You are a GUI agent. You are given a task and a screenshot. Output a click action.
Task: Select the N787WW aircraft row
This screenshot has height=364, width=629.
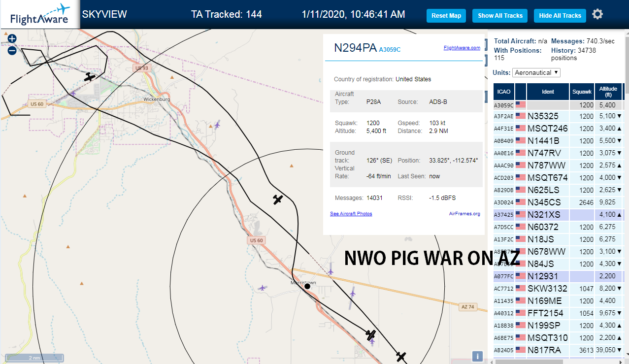pos(559,165)
